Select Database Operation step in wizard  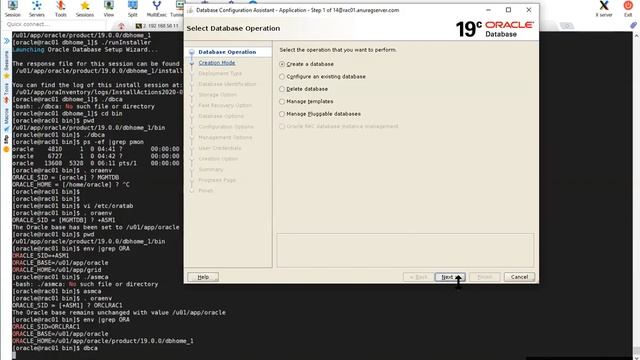(x=227, y=52)
